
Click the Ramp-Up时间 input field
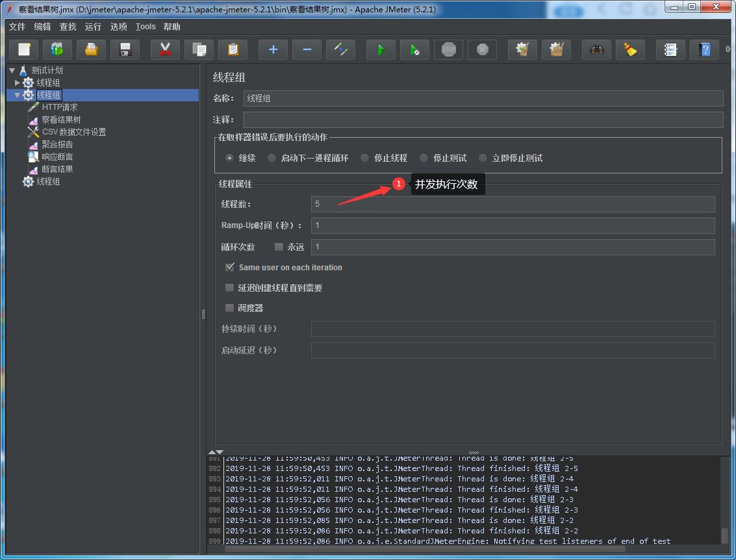[513, 225]
